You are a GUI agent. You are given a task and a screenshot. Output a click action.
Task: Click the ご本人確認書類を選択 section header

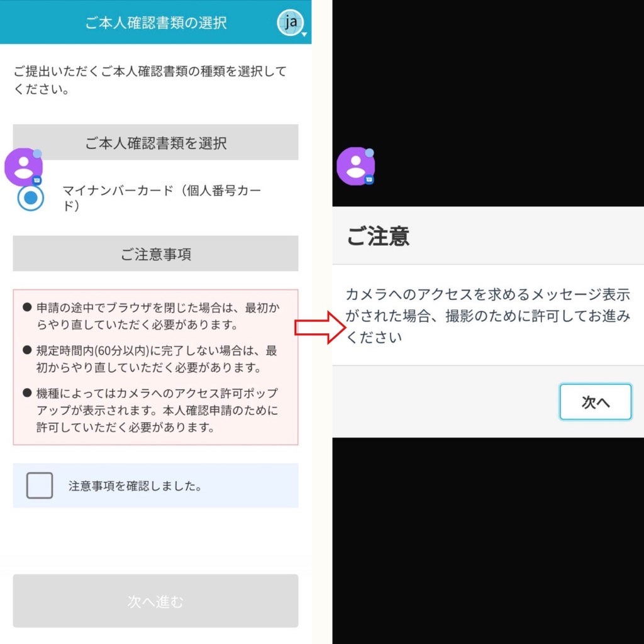[x=156, y=142]
